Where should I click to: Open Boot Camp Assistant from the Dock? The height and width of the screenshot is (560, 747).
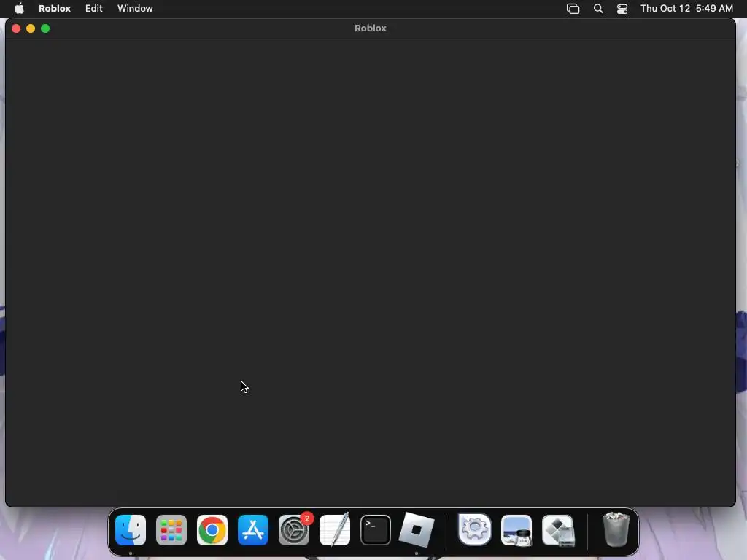[558, 531]
